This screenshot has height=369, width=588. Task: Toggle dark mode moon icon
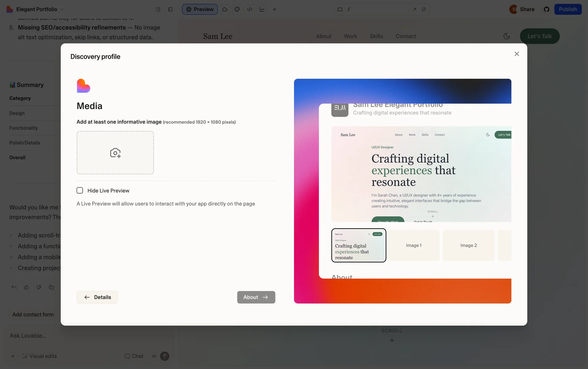click(507, 36)
